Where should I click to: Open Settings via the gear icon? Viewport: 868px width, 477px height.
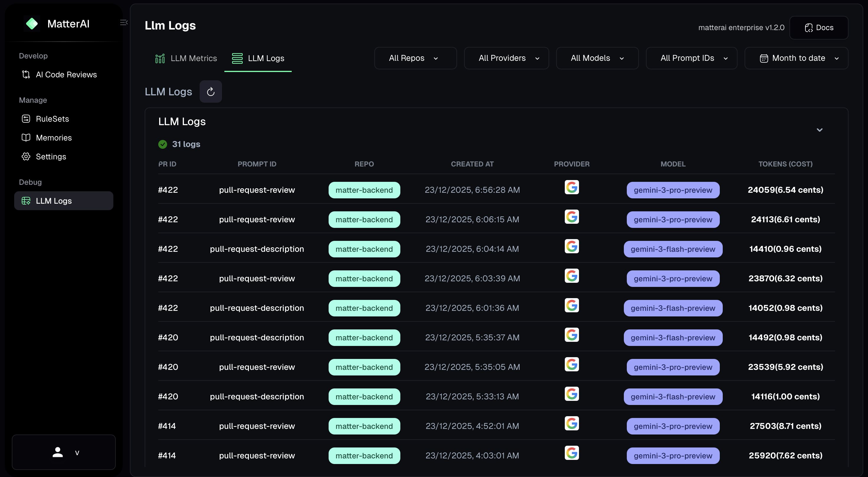click(x=51, y=156)
